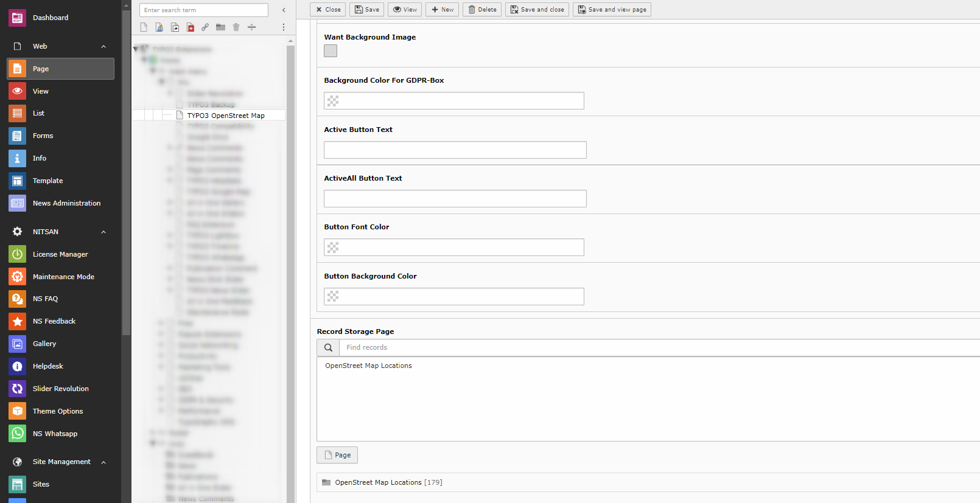Click the recycler trash icon in the tree toolbar
Image resolution: width=980 pixels, height=503 pixels.
[236, 27]
